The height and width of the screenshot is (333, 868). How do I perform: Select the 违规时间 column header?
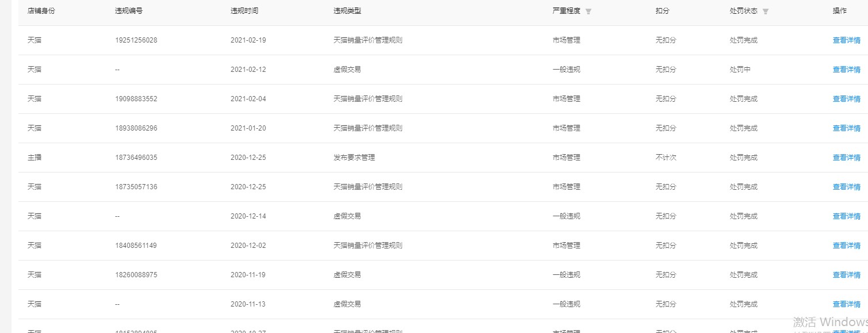click(244, 11)
